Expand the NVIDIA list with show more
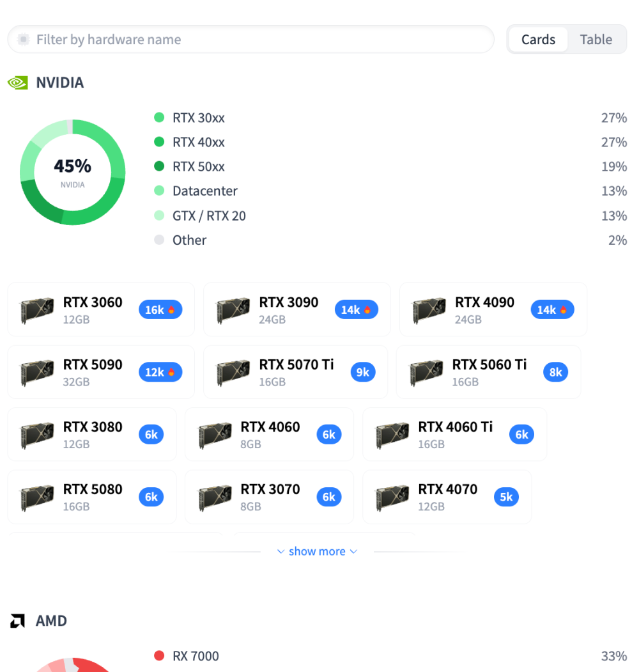The image size is (639, 672). pyautogui.click(x=317, y=551)
